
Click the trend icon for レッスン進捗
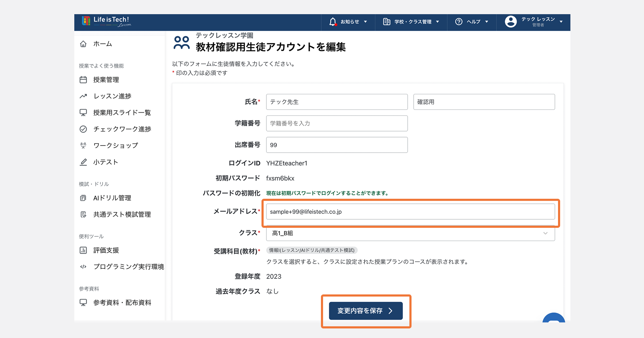pyautogui.click(x=83, y=96)
